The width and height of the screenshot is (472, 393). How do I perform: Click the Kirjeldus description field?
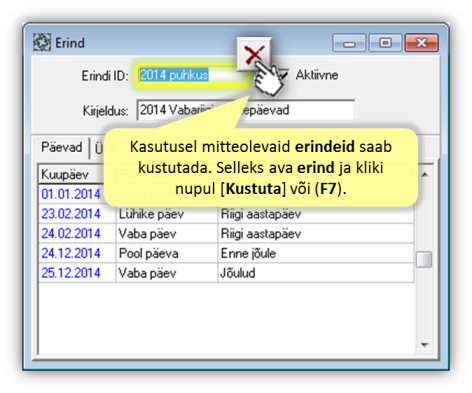click(246, 110)
